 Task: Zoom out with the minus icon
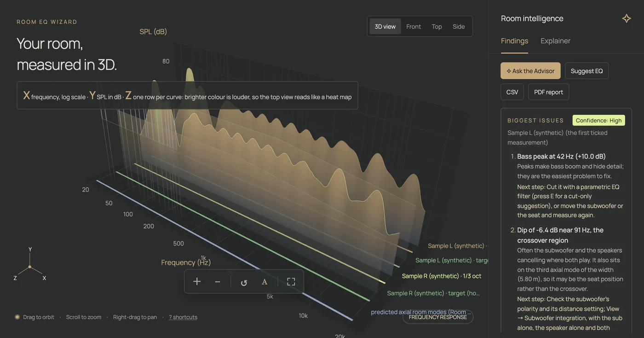(x=218, y=281)
